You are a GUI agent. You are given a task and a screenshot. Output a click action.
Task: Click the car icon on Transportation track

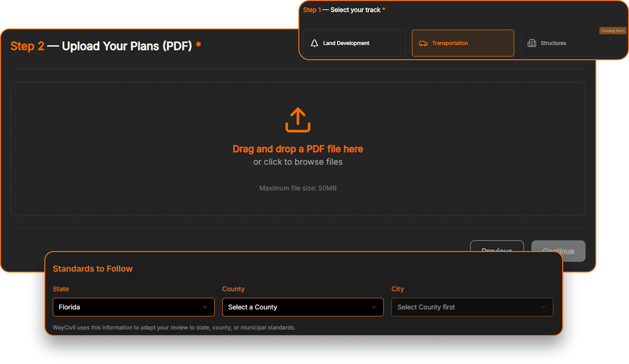point(423,43)
